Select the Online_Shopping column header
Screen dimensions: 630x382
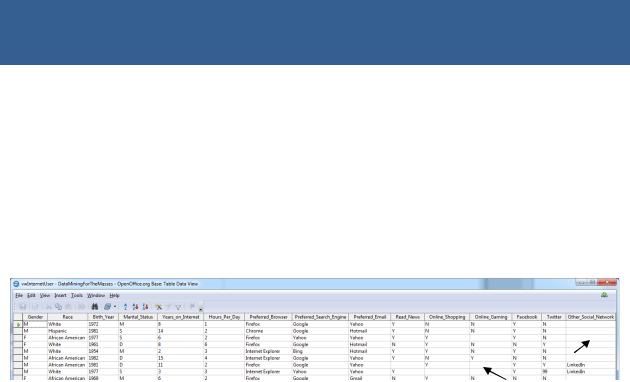click(x=447, y=317)
